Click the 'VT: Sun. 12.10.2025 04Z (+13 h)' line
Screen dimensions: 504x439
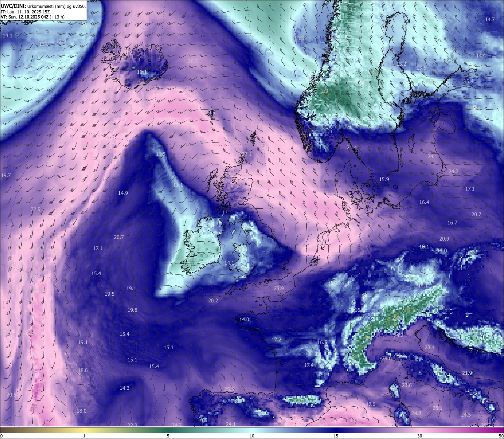(33, 17)
